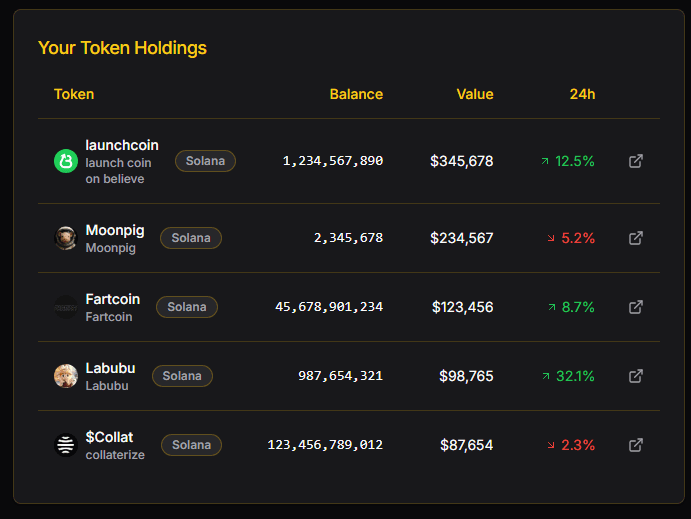Viewport: 691px width, 519px height.
Task: Sort by the 24h column header
Action: point(582,94)
